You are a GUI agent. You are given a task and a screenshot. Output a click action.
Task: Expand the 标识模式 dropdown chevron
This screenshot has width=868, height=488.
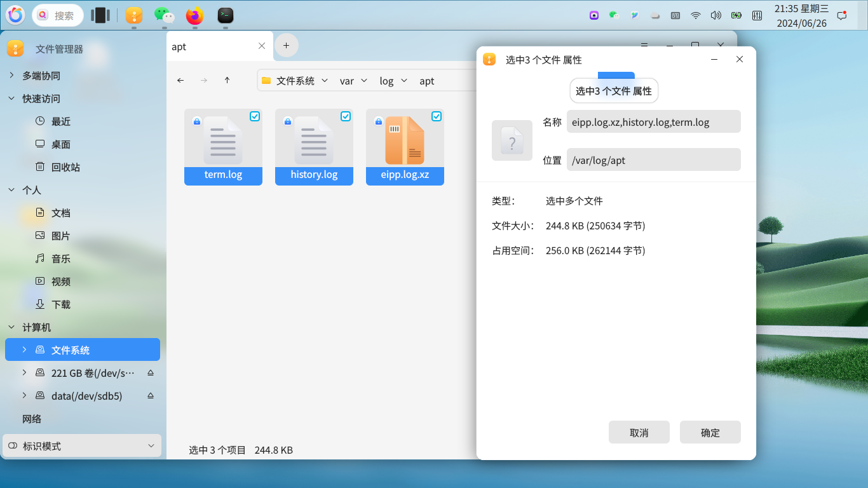[151, 446]
